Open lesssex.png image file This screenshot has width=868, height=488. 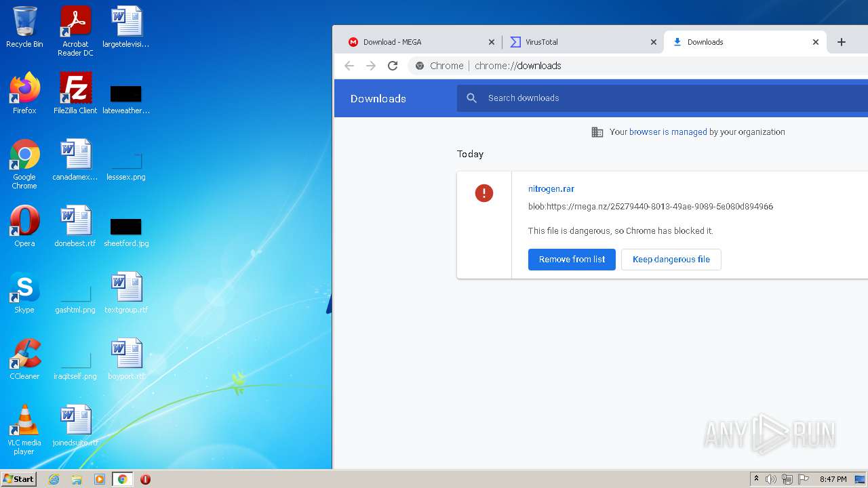(126, 165)
